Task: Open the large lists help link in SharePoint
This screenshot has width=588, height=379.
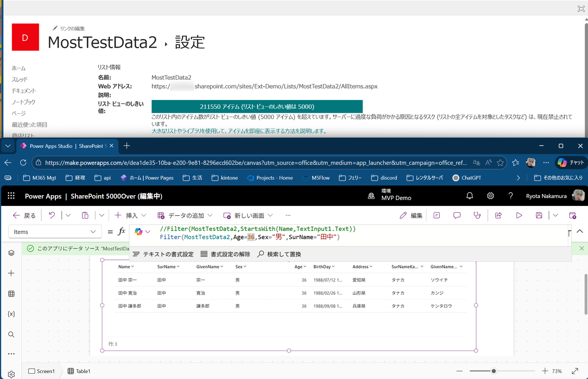Action: (239, 131)
